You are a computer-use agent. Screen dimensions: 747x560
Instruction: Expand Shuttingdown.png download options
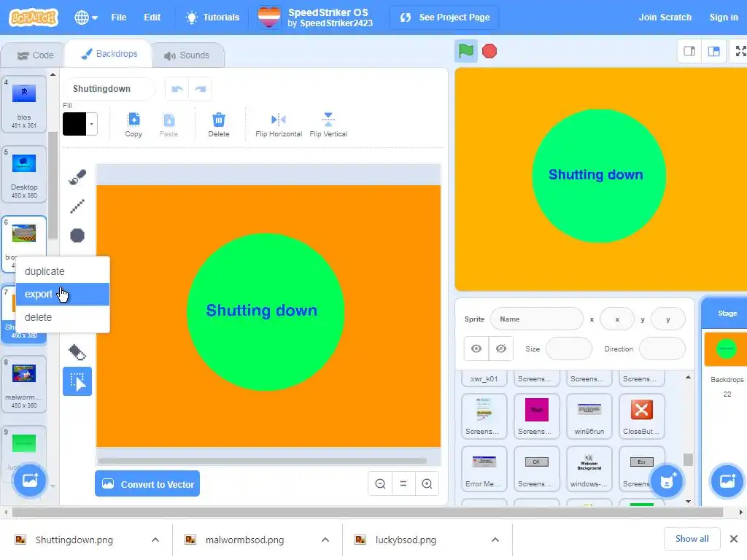tap(155, 540)
